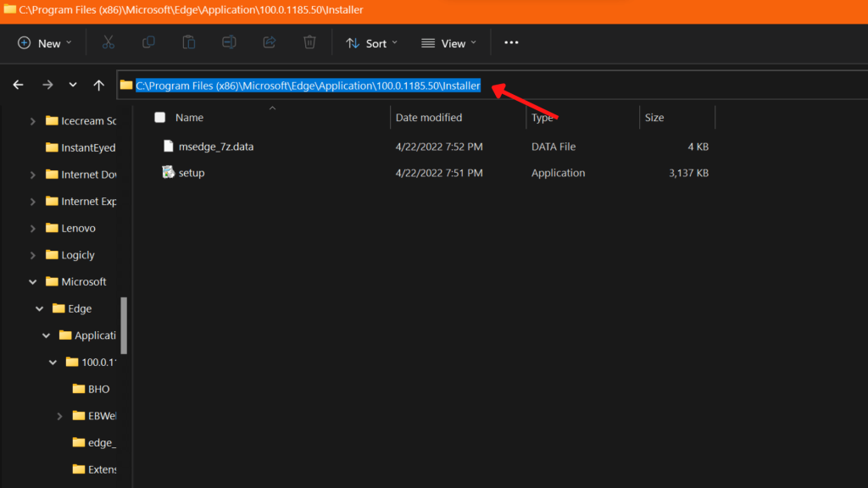Expand the Internet Dow folder node
The width and height of the screenshot is (868, 488).
click(33, 175)
